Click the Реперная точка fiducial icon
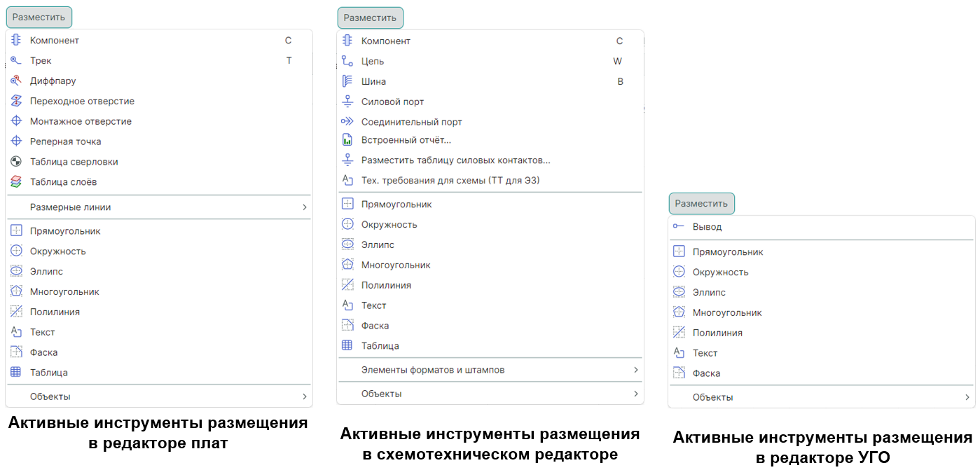Screen dimensions: 980x470 (16, 141)
